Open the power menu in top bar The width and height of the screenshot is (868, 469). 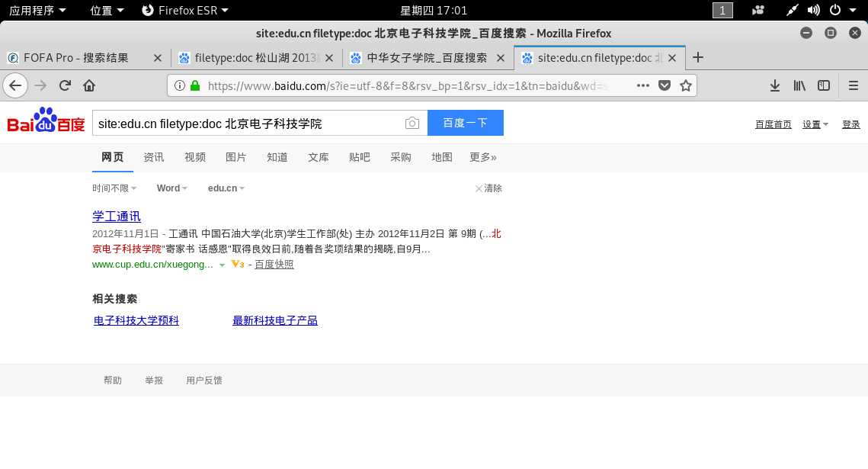point(835,10)
